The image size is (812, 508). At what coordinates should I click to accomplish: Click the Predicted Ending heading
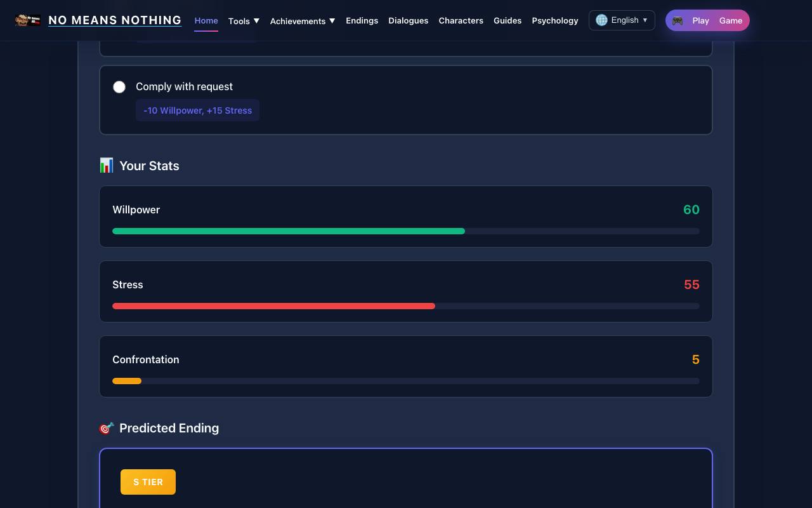169,428
